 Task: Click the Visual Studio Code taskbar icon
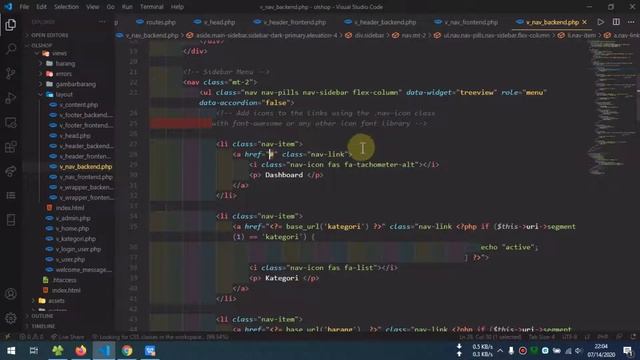(x=104, y=351)
